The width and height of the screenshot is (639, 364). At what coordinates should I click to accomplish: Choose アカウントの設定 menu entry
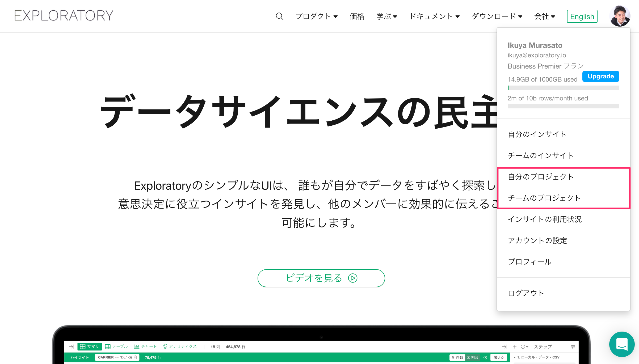pyautogui.click(x=537, y=240)
